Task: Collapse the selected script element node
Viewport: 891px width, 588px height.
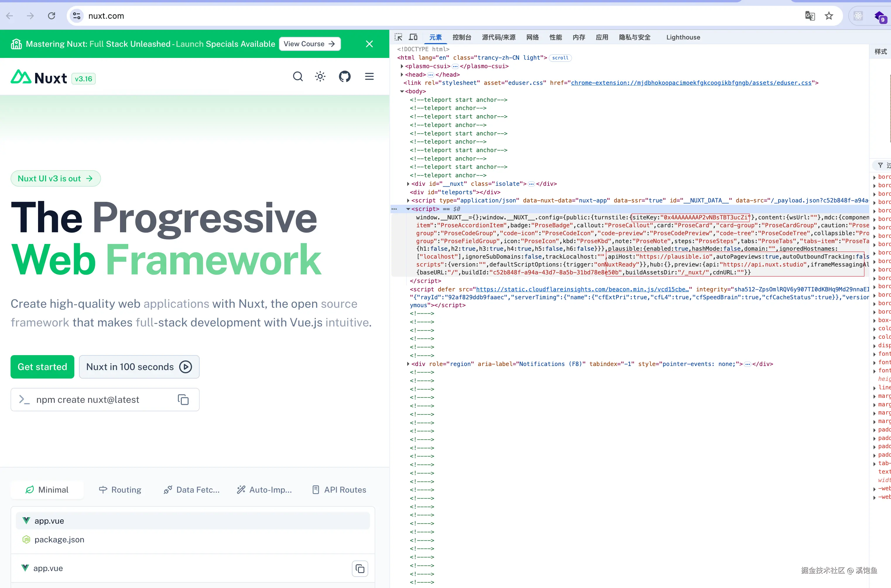Action: [x=408, y=209]
